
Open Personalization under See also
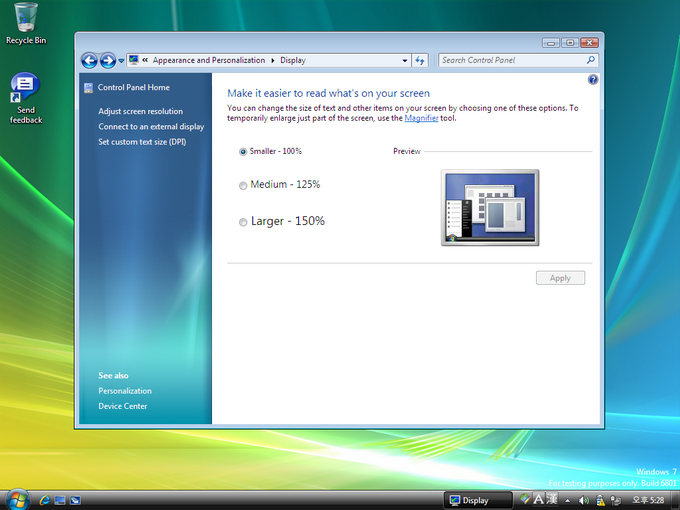pos(125,391)
